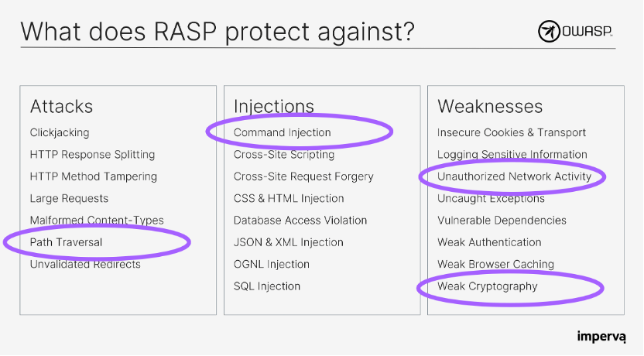Click the Attacks column heading

(x=62, y=107)
